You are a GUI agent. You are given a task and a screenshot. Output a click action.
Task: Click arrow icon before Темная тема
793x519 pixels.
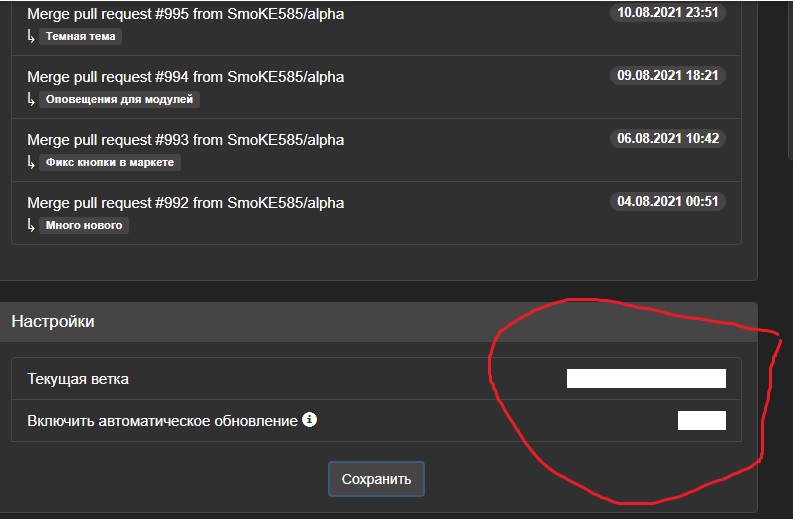tap(31, 36)
